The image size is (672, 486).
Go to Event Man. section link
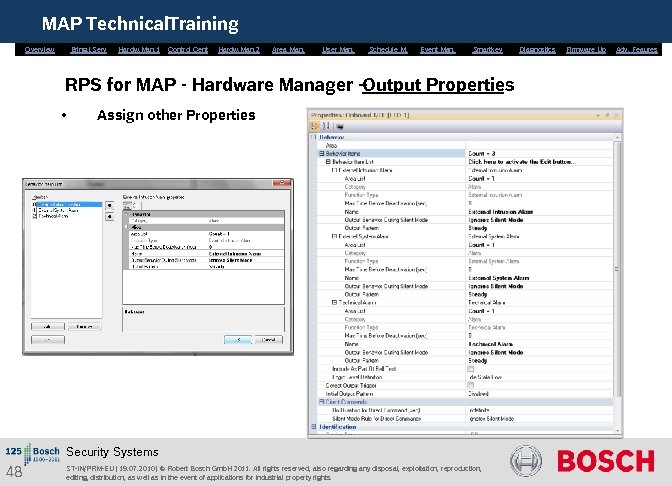pyautogui.click(x=438, y=50)
